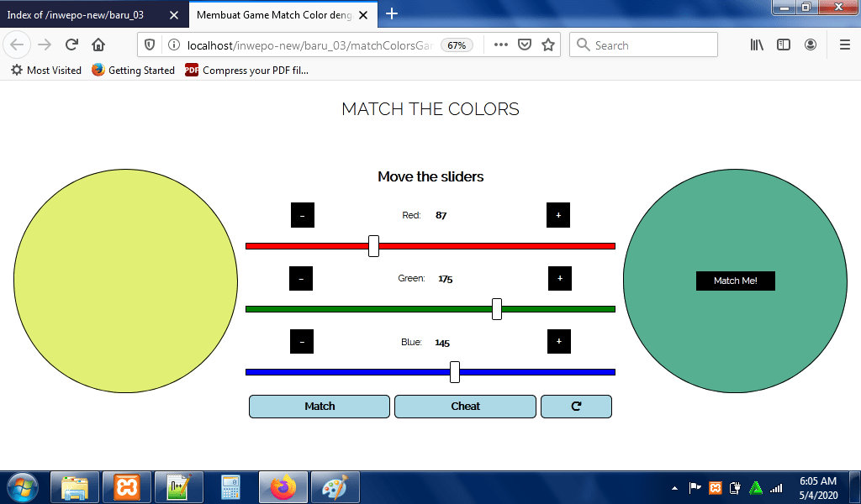Show hidden system tray icons
The width and height of the screenshot is (861, 504).
[x=675, y=487]
